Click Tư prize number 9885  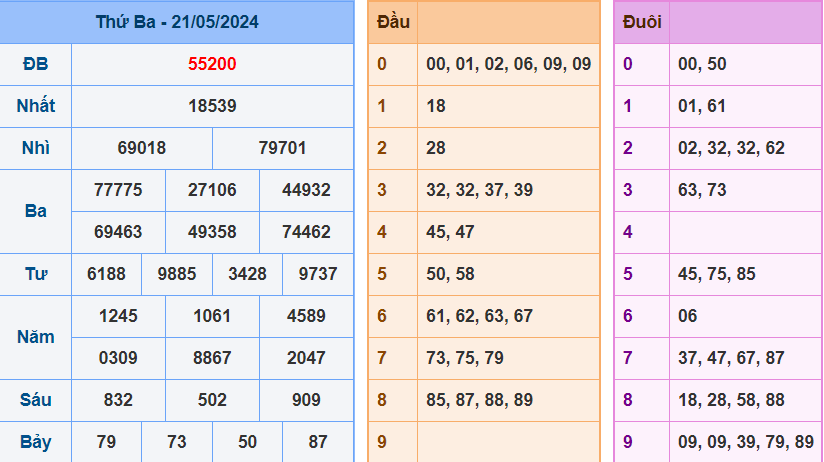[x=177, y=274]
